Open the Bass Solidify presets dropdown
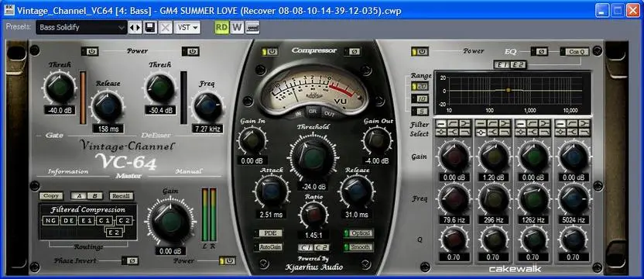The image size is (644, 279). (x=81, y=28)
